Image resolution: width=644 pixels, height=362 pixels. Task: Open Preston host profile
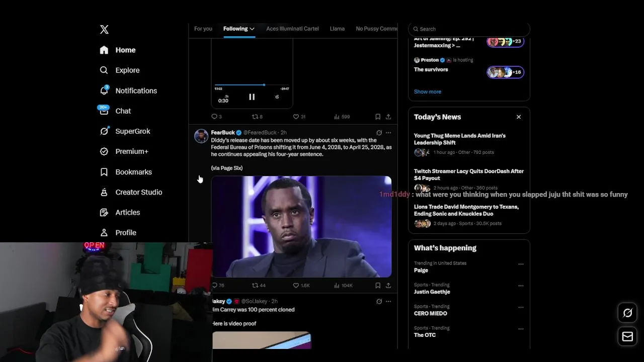pos(430,60)
